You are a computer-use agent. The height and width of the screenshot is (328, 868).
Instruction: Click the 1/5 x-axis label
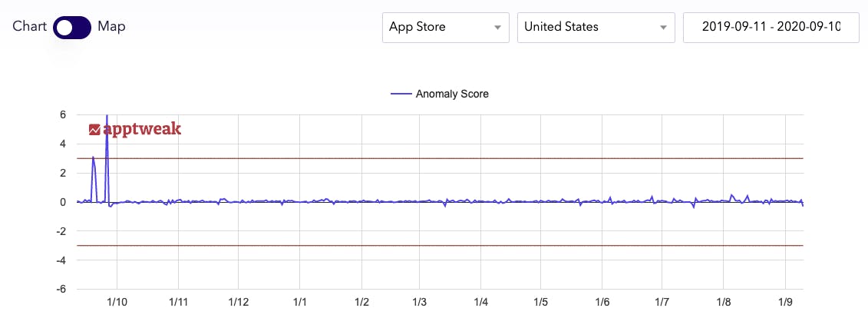[x=541, y=303]
